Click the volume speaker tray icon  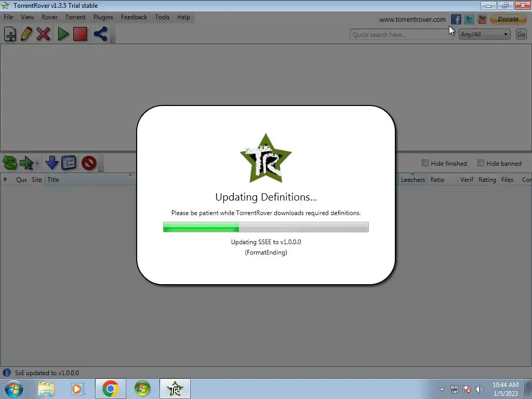click(480, 389)
